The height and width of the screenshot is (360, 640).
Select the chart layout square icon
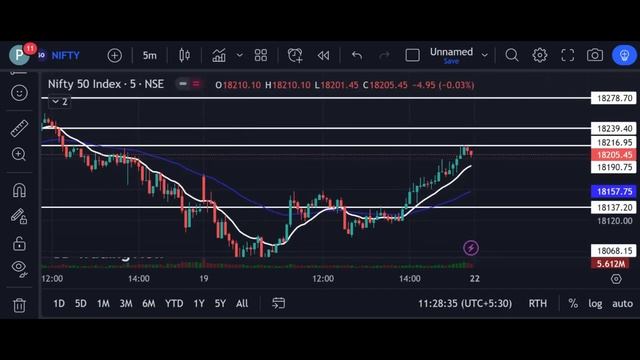pos(412,56)
